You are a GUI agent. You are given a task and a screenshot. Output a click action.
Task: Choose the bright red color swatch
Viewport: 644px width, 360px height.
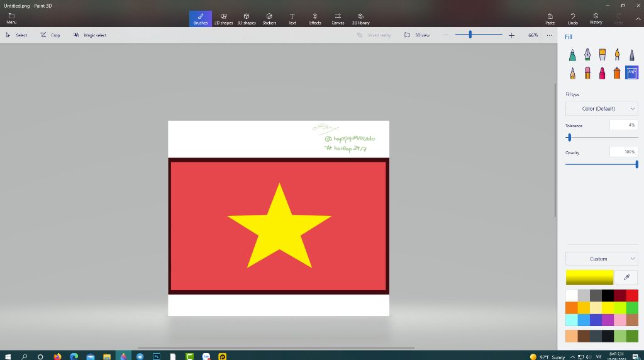click(632, 295)
